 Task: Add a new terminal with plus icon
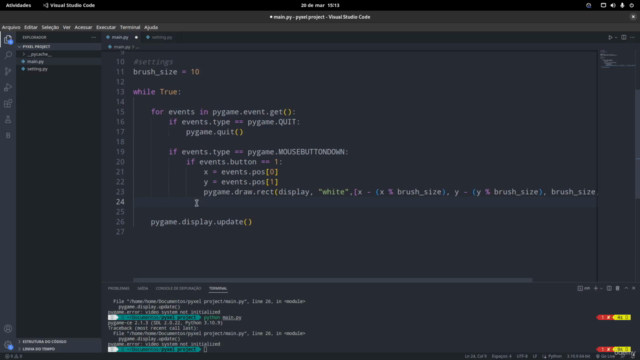pos(596,288)
